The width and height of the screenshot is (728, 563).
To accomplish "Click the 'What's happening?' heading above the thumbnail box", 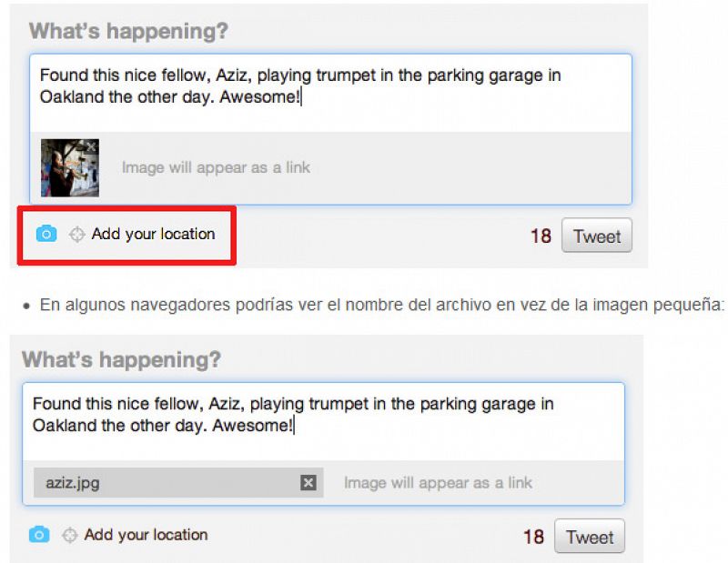I will pyautogui.click(x=128, y=31).
